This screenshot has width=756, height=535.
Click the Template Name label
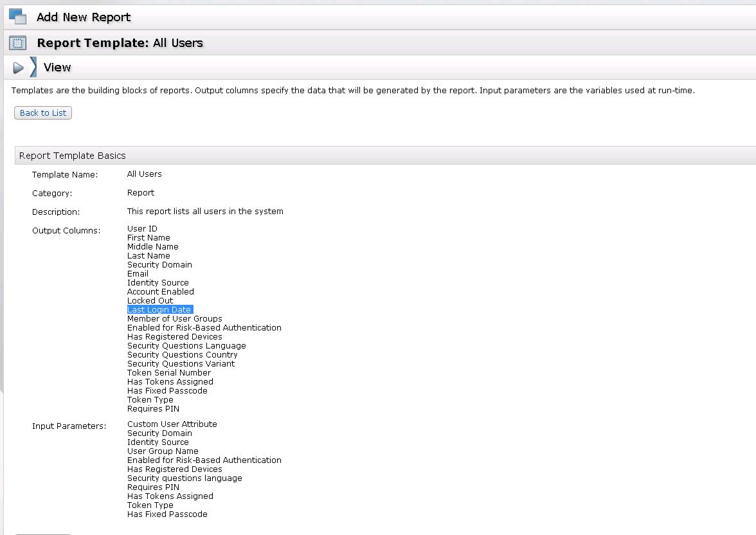[65, 175]
